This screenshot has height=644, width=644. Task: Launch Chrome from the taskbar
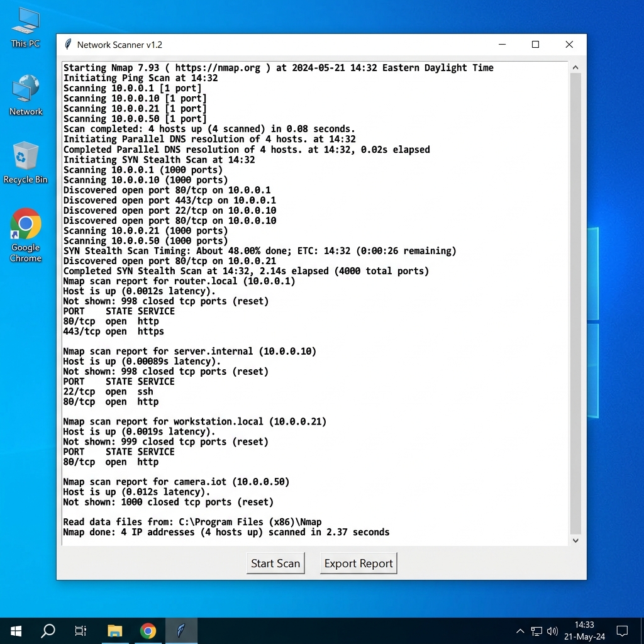click(x=148, y=630)
